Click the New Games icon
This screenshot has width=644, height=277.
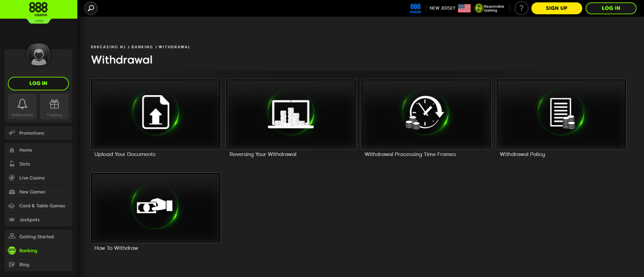pyautogui.click(x=12, y=192)
